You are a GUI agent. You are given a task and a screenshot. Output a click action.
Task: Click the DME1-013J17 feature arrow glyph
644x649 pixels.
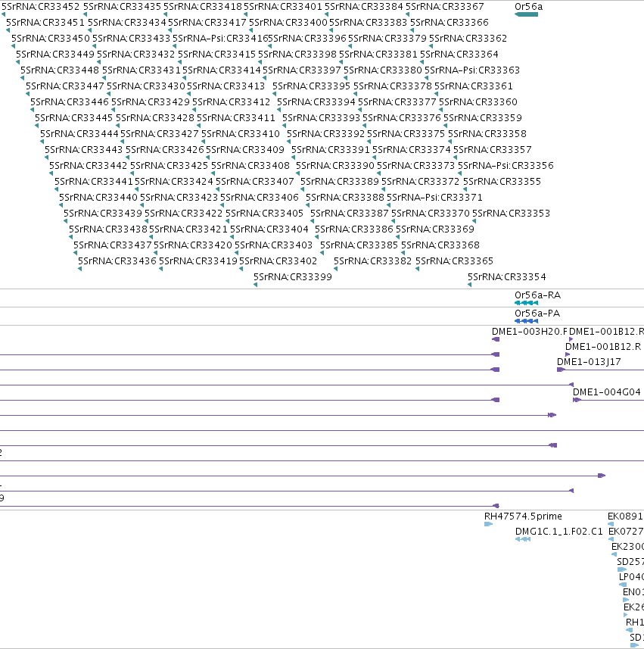coord(561,370)
